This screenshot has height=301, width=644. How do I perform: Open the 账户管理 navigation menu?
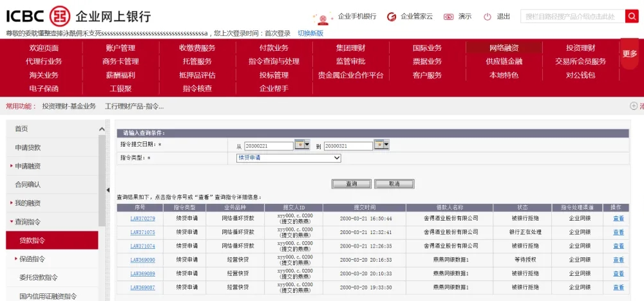(x=120, y=48)
